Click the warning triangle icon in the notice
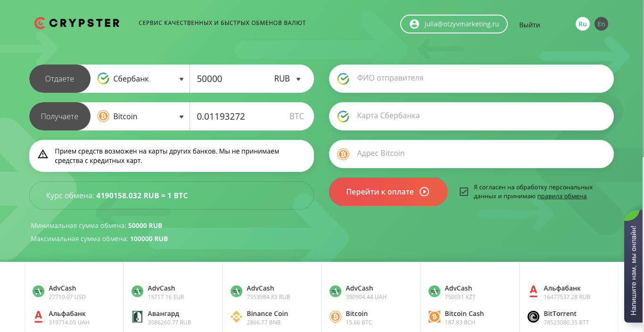 43,154
